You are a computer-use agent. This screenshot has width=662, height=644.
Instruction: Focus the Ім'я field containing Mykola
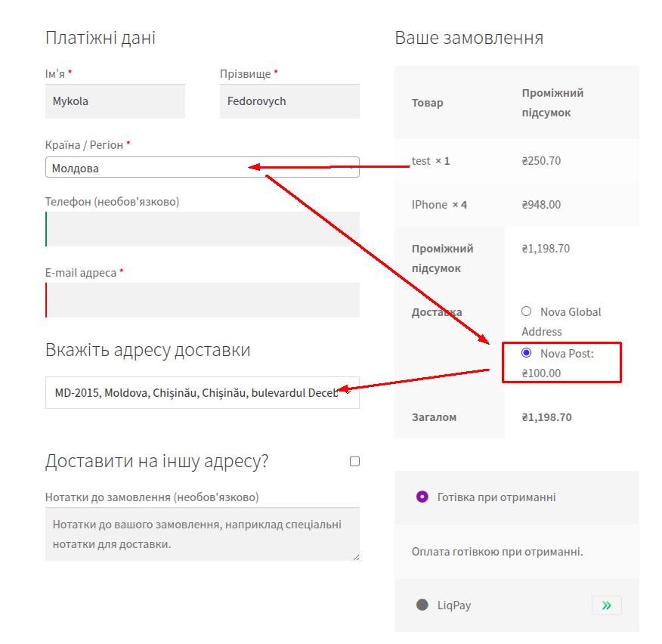point(115,101)
